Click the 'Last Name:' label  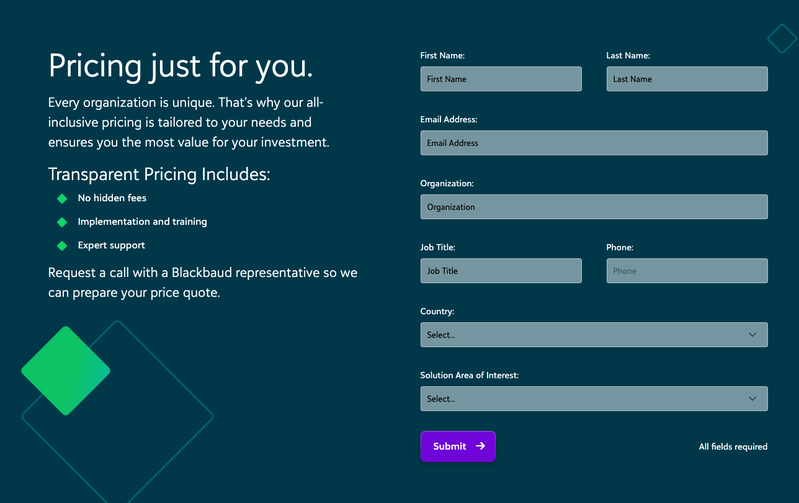tap(628, 56)
